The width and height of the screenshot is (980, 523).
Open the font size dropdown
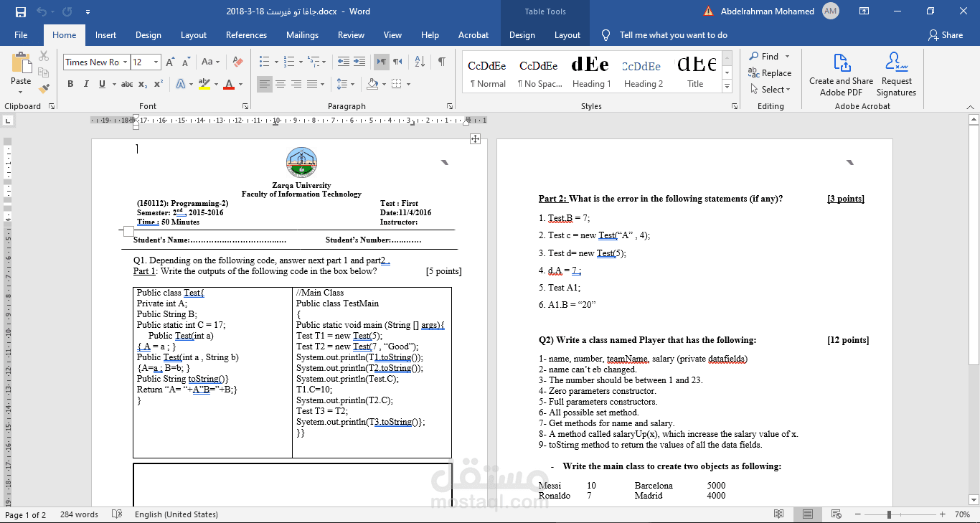157,62
